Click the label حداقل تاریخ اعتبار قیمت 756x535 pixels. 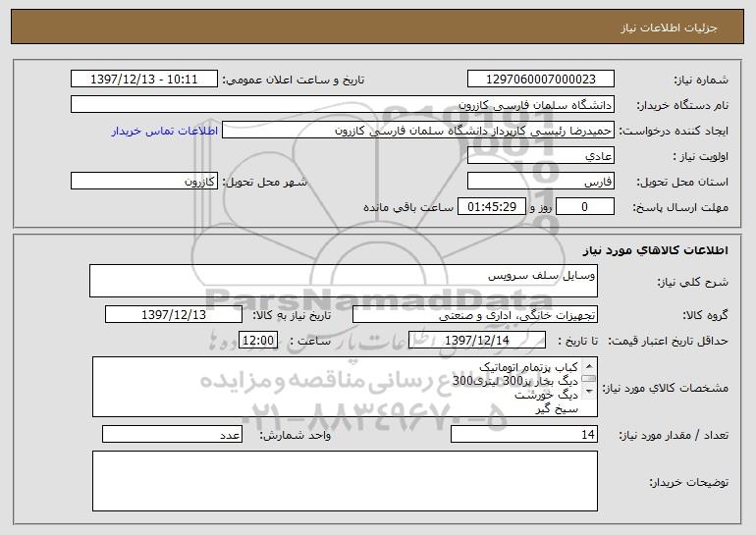tap(668, 341)
